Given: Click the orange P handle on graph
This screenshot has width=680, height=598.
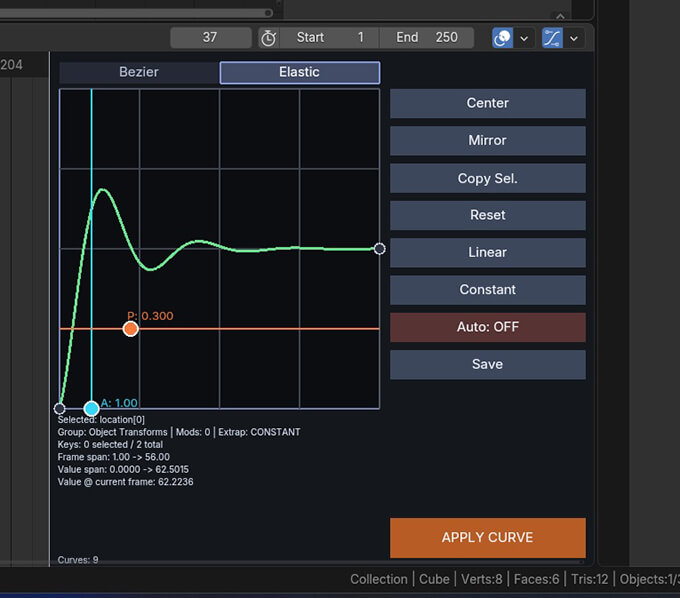Looking at the screenshot, I should (130, 329).
